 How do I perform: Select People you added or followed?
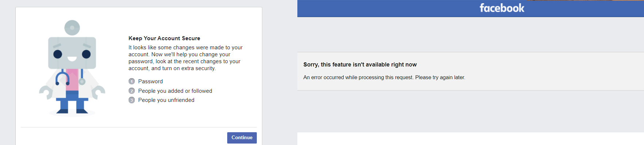(175, 91)
